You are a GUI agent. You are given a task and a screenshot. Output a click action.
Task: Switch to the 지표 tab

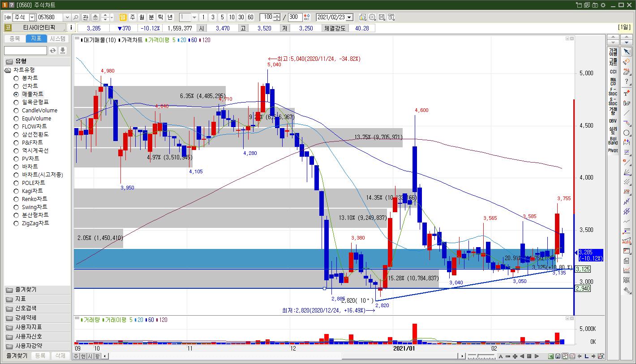(36, 39)
